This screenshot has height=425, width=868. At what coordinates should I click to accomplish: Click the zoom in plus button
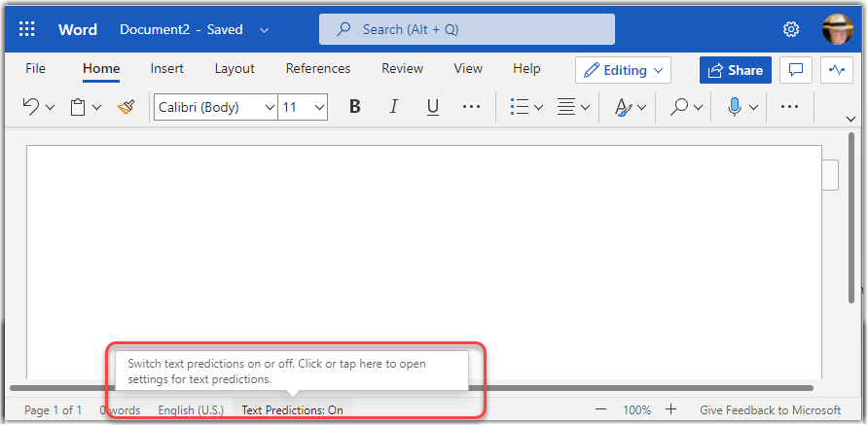(x=670, y=410)
